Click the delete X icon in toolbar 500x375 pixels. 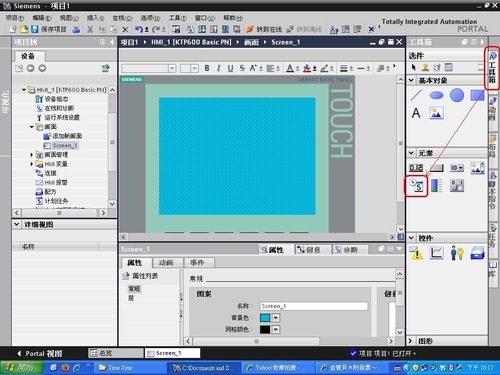pos(125,30)
